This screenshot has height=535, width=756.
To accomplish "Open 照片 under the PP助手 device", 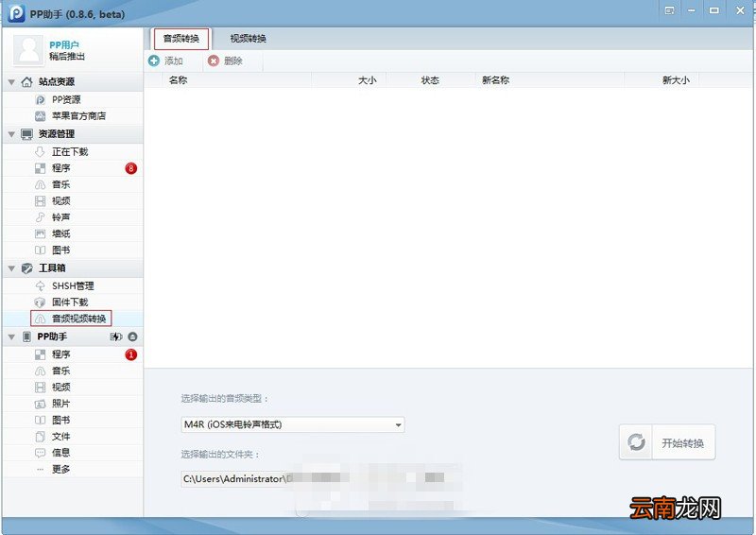I will [73, 404].
